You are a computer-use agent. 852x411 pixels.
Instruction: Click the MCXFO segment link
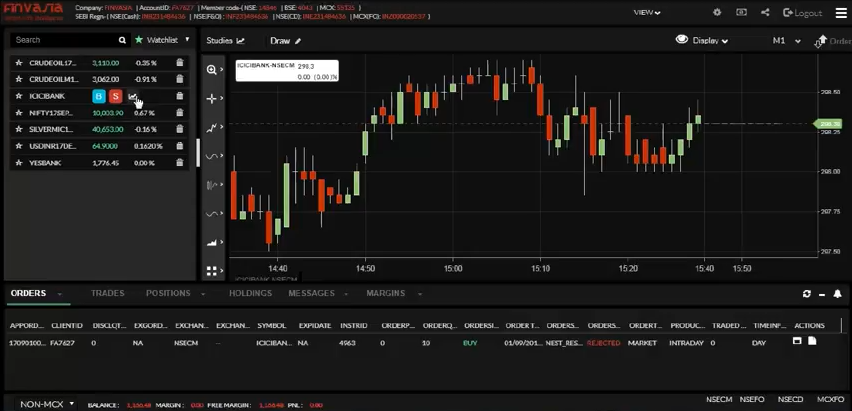(830, 400)
